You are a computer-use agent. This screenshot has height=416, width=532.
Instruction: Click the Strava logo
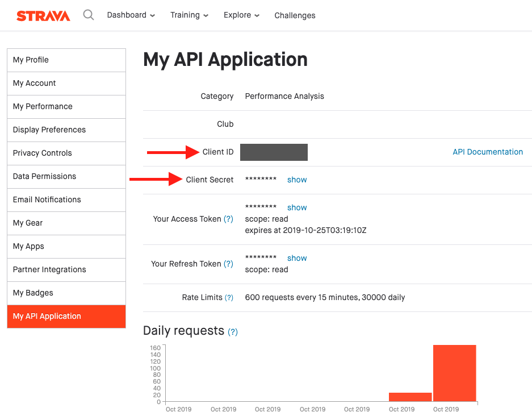(x=43, y=15)
